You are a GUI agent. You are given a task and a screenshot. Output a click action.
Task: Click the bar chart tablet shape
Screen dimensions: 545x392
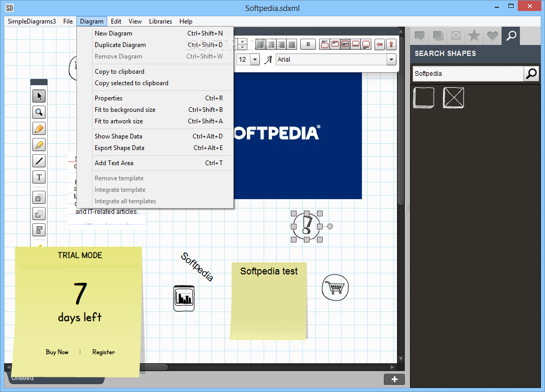(x=184, y=298)
